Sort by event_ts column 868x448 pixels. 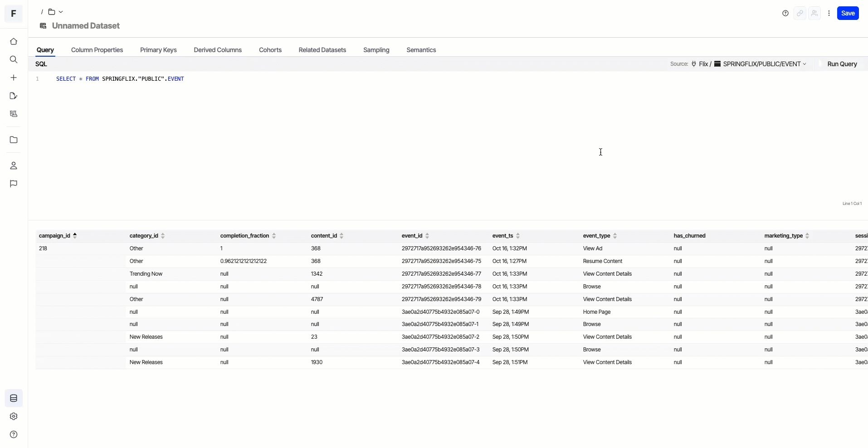[x=518, y=236]
